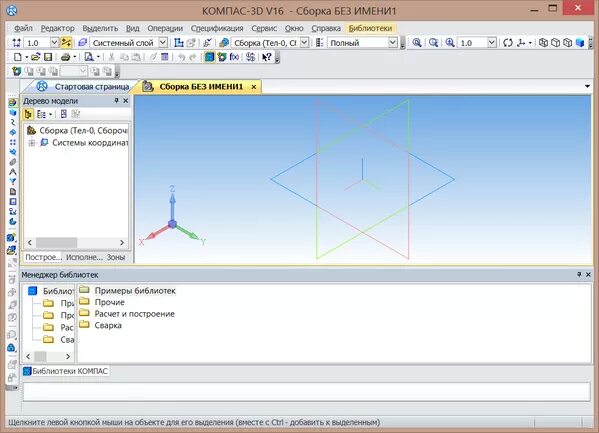This screenshot has width=599, height=433.
Task: Open the Полный display mode dropdown
Action: (393, 43)
